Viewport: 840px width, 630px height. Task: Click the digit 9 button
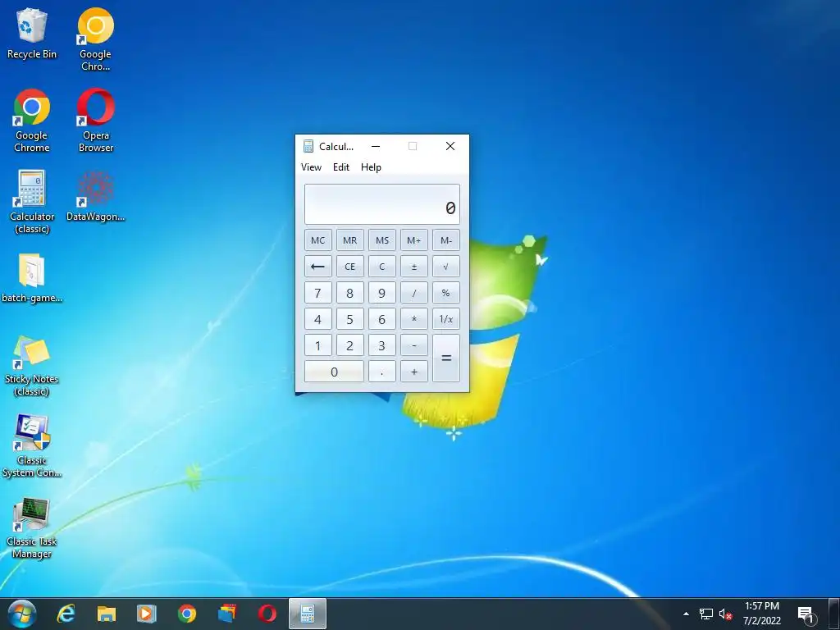click(382, 293)
